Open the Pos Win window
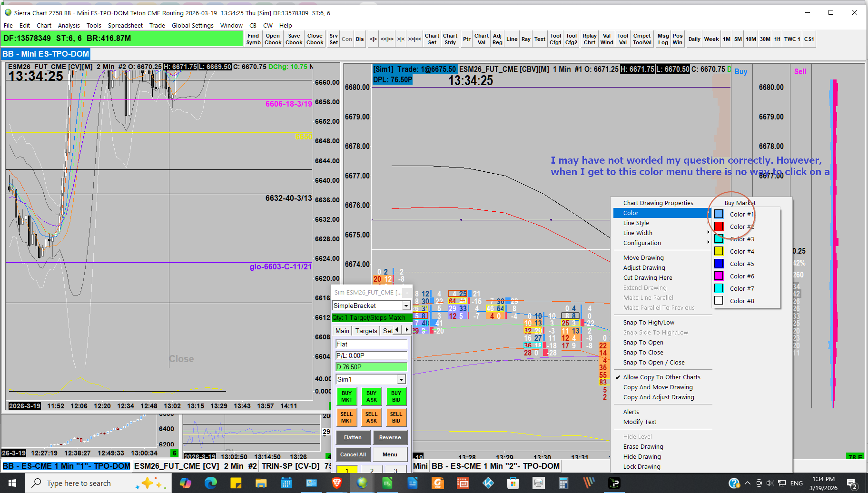Viewport: 868px width, 493px height. pyautogui.click(x=678, y=39)
